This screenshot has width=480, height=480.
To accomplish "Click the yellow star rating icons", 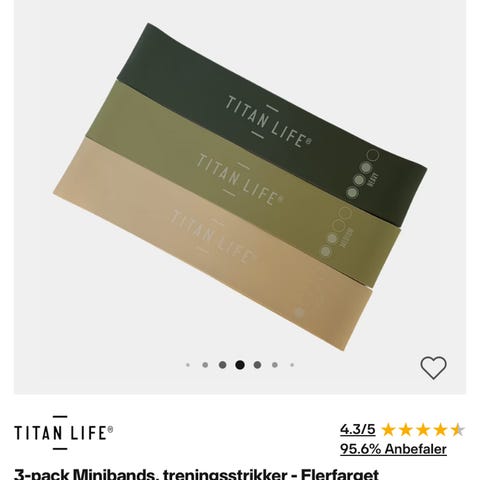I will point(422,430).
